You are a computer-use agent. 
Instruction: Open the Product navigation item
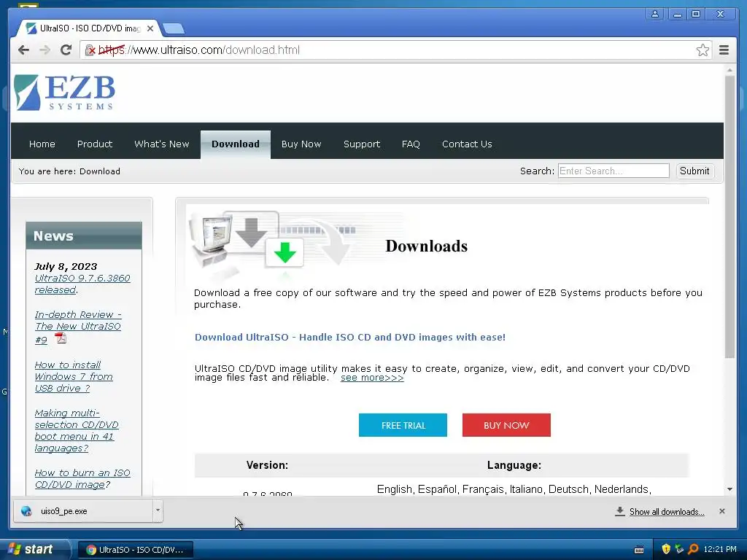point(95,144)
